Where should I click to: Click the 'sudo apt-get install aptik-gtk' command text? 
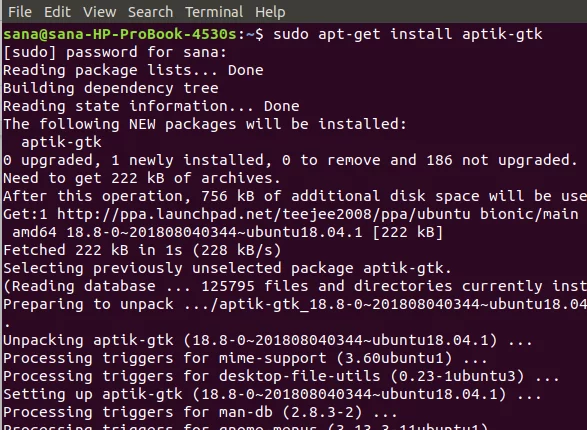click(x=407, y=34)
